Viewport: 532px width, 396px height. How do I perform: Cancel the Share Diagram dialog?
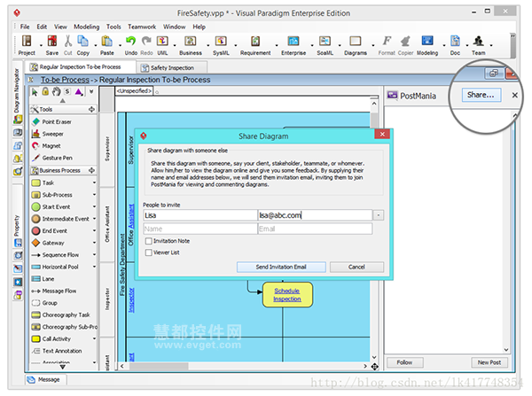[x=356, y=268]
